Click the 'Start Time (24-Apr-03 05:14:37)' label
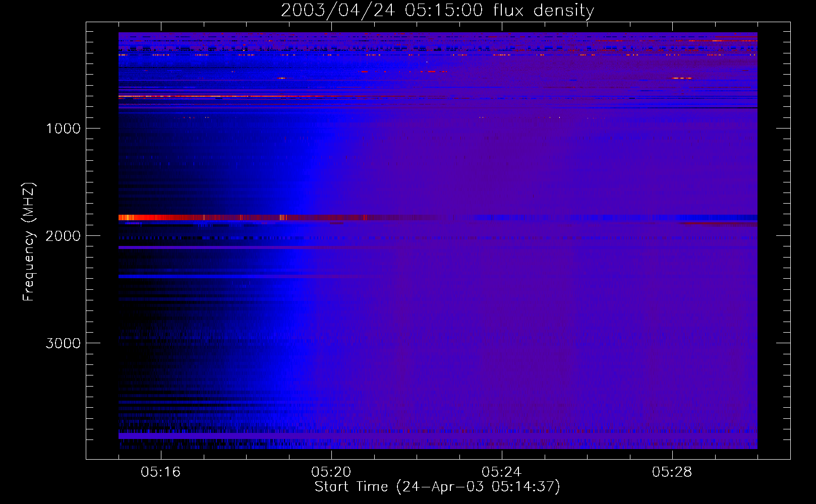This screenshot has height=504, width=816. coord(437,487)
